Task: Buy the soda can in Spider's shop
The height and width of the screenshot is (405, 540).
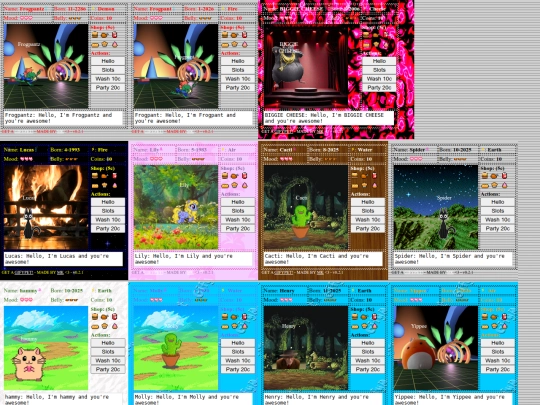Action: (x=504, y=176)
